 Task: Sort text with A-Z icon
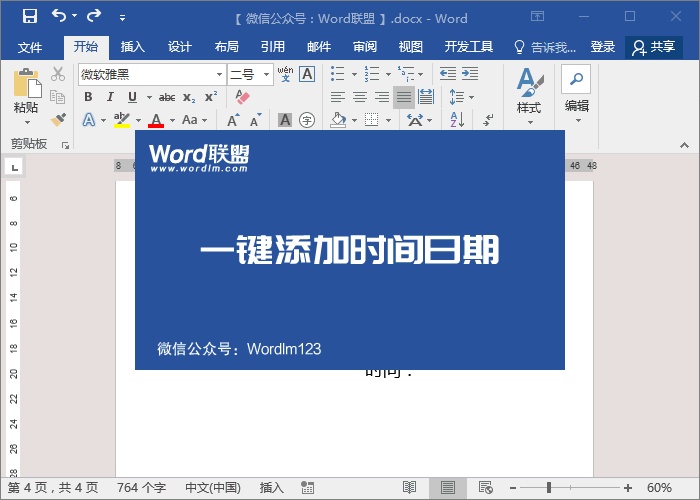457,120
